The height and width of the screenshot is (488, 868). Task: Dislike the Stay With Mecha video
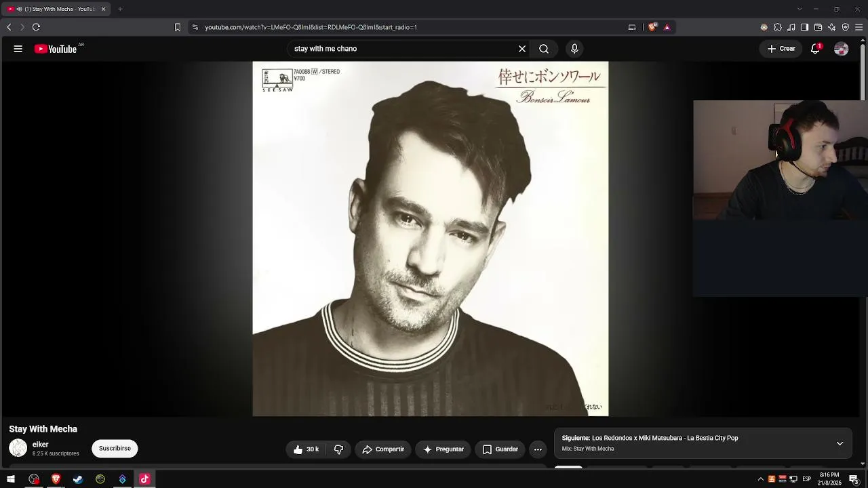338,449
